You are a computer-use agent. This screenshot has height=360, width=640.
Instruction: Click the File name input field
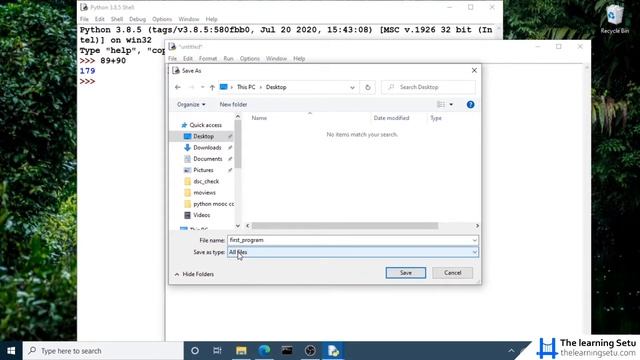pos(353,240)
